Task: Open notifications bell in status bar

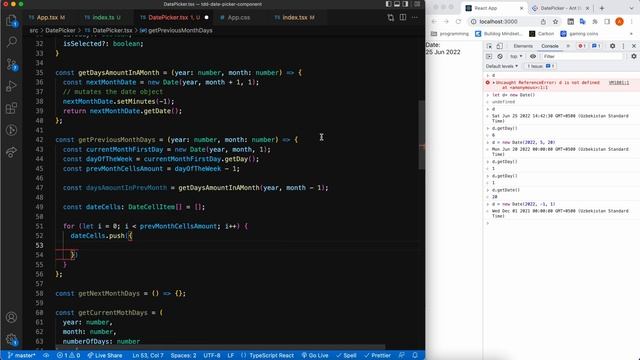Action: click(415, 356)
